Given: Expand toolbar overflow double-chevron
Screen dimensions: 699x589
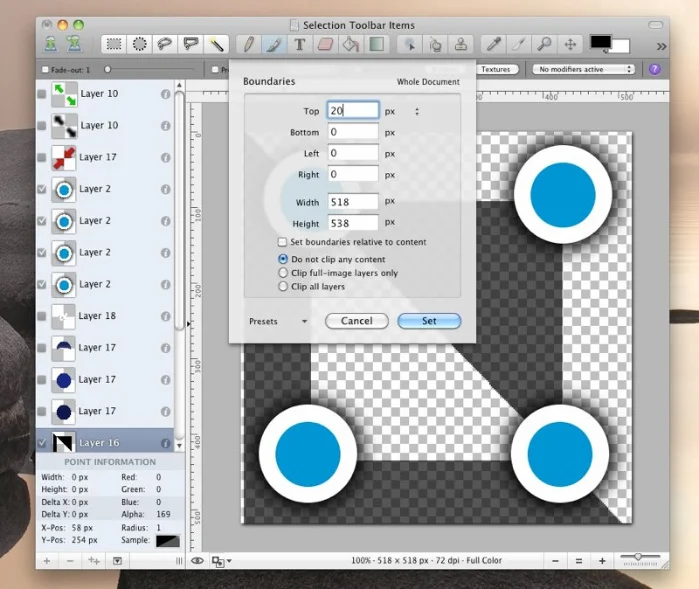Looking at the screenshot, I should (x=661, y=46).
